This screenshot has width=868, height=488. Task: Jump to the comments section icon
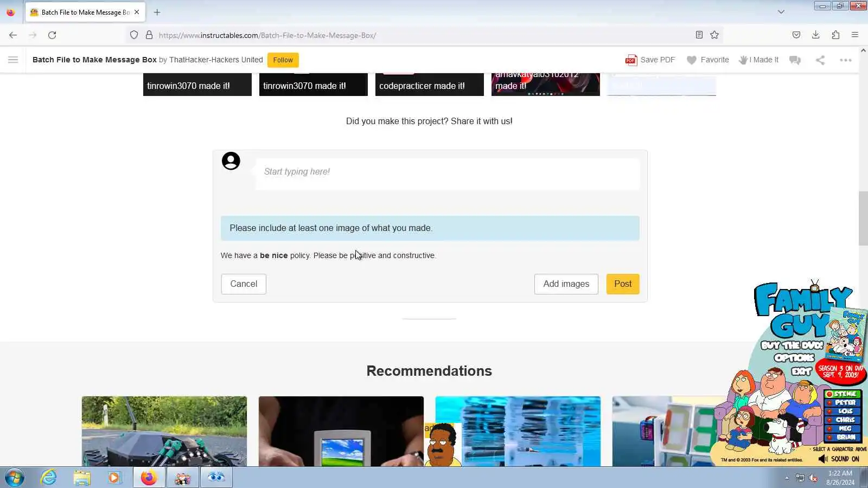click(x=795, y=60)
